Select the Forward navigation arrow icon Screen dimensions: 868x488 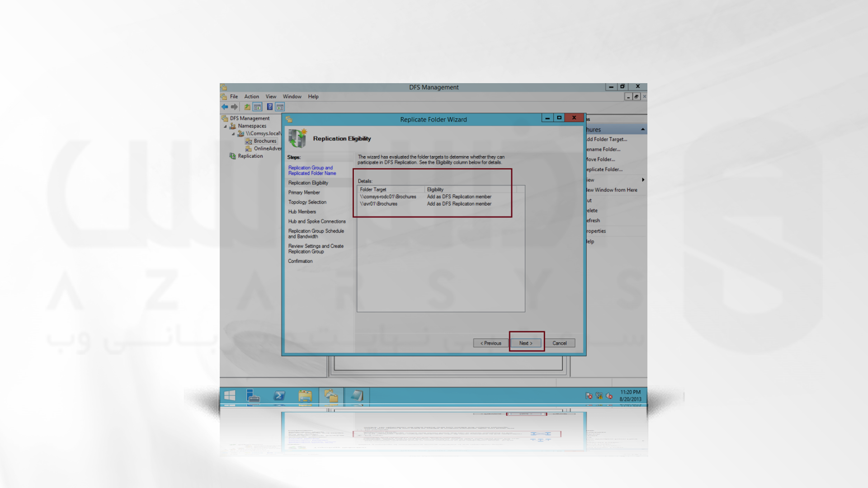(234, 107)
